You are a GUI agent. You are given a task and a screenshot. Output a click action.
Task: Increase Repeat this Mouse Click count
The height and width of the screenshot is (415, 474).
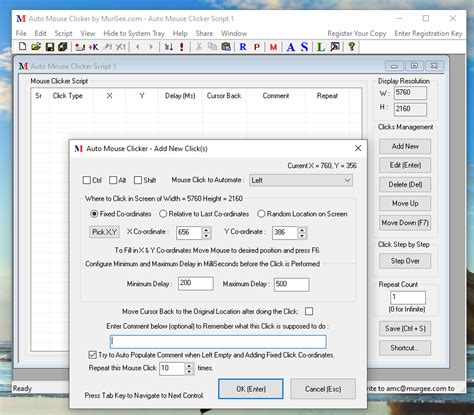189,366
